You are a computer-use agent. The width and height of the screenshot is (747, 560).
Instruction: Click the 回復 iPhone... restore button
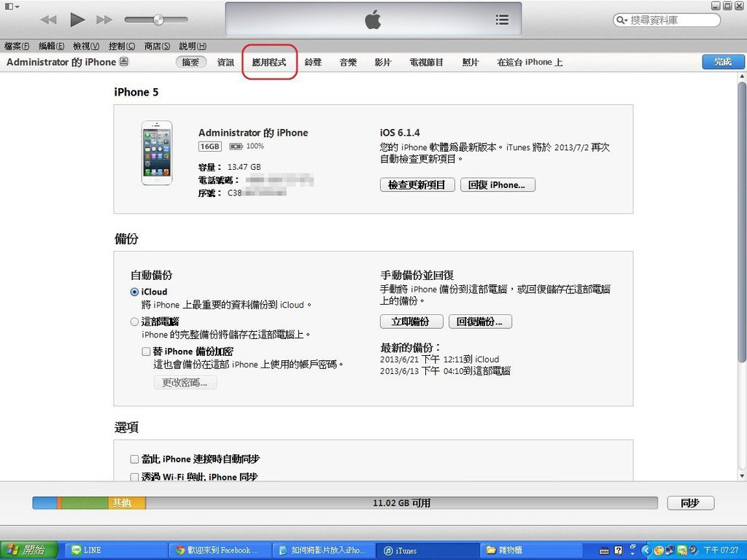pos(498,184)
